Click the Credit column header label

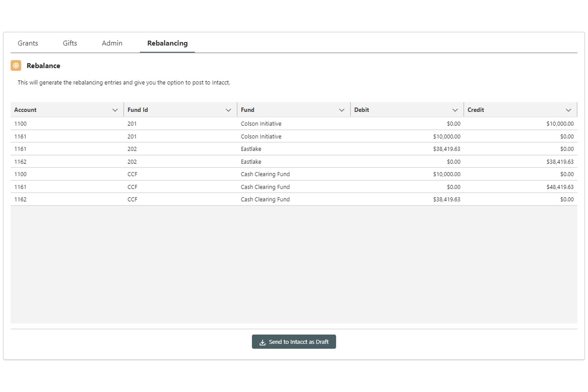click(475, 110)
